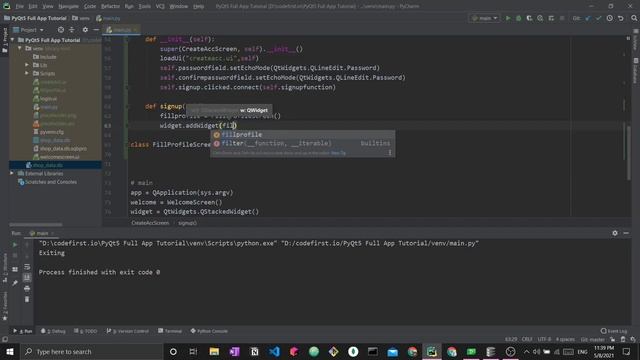Click Next Tip link in completion popup
This screenshot has height=360, width=640.
pyautogui.click(x=338, y=153)
